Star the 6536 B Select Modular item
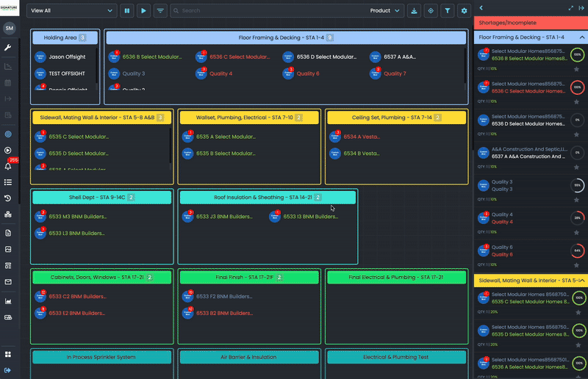The width and height of the screenshot is (588, 379). pos(576,69)
